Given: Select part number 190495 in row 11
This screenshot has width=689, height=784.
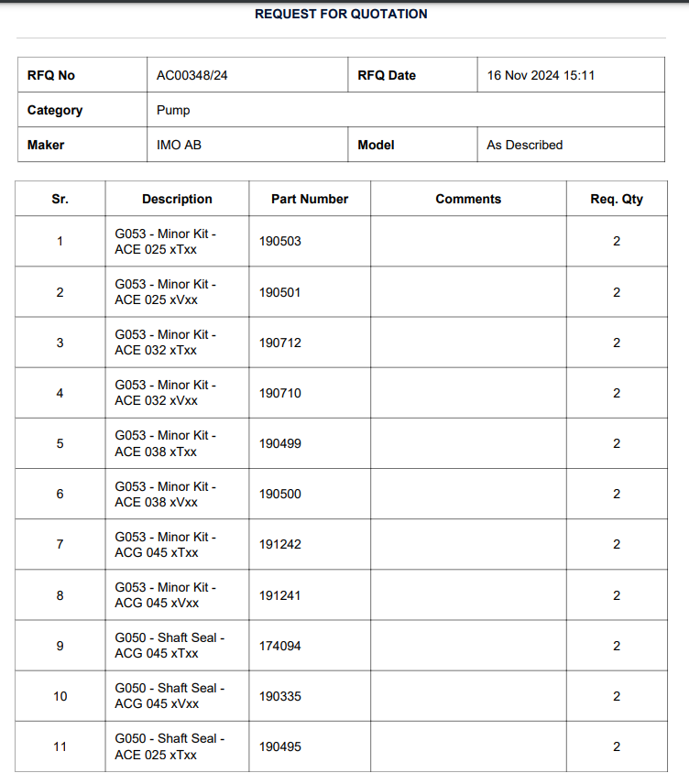Looking at the screenshot, I should coord(279,747).
